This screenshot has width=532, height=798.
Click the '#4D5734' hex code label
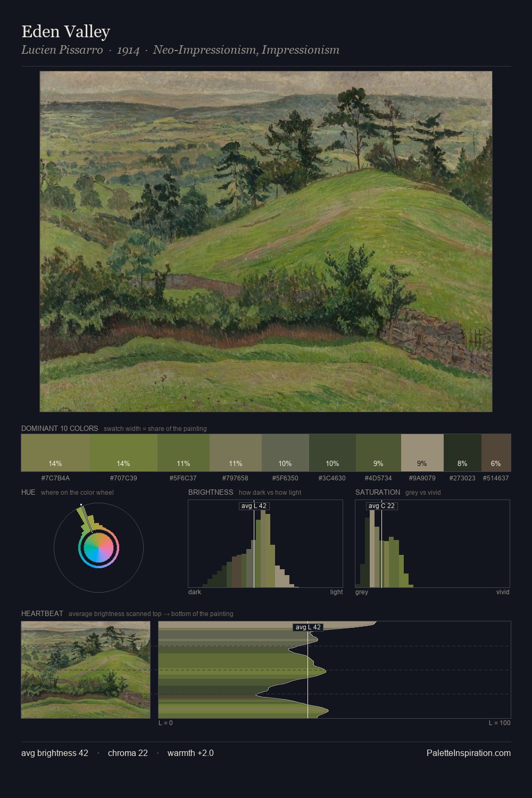(x=378, y=478)
